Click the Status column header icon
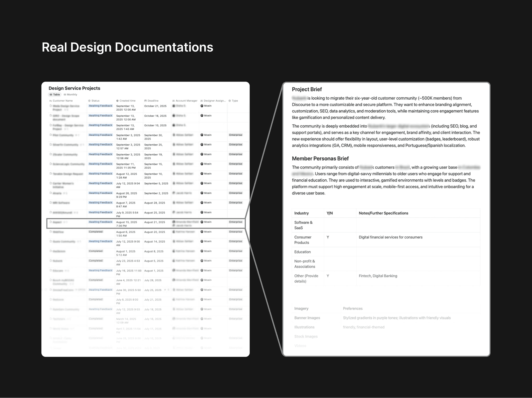Viewport: 532px width, 398px height. pos(89,101)
